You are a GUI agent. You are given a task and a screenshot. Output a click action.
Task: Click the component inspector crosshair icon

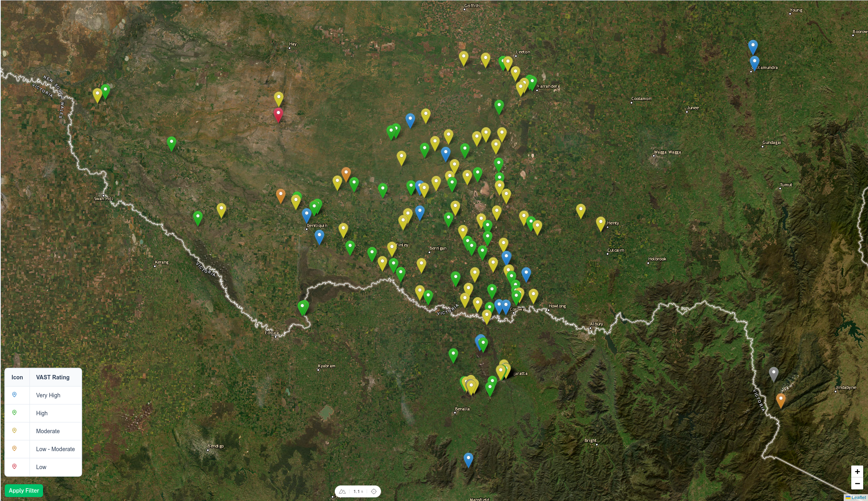coord(374,491)
